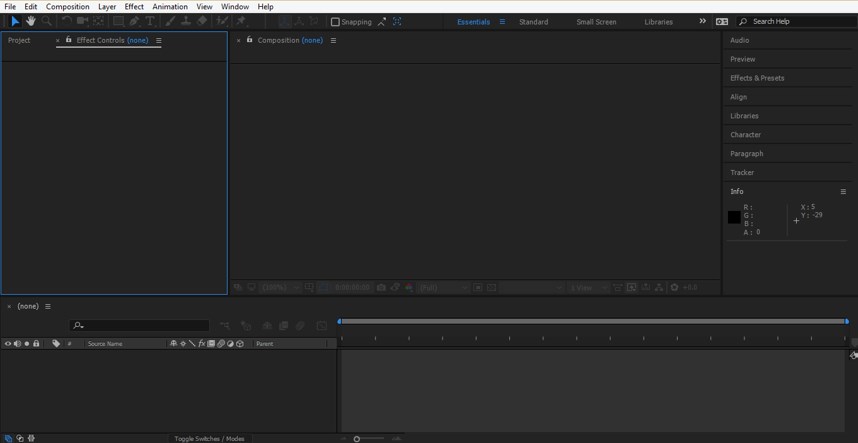Switch to the Small Screen workspace
The height and width of the screenshot is (443, 858).
coord(596,22)
